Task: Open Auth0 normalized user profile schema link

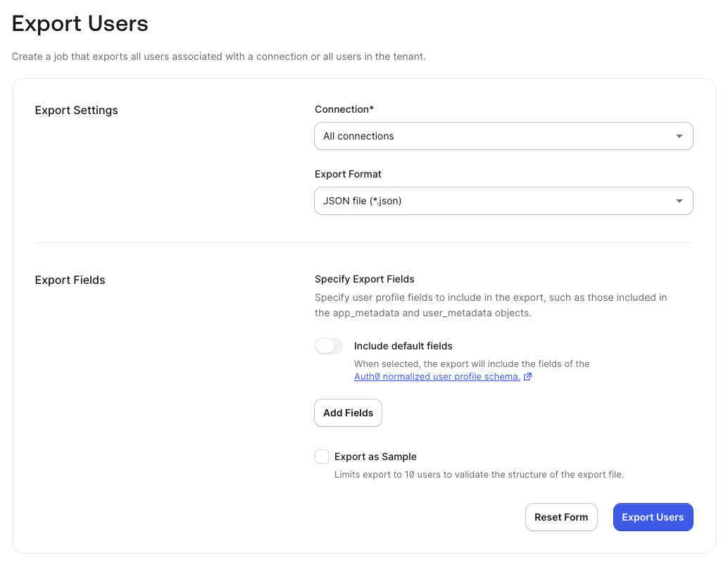Action: [x=437, y=377]
